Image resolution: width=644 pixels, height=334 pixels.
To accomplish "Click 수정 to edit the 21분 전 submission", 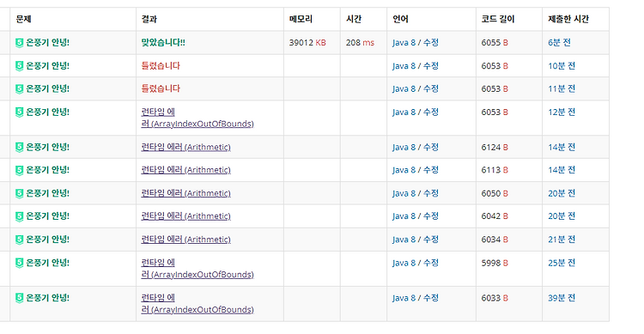I will coord(431,240).
